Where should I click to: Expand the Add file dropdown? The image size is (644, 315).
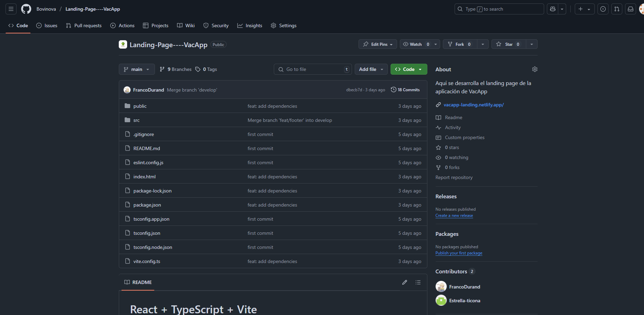tap(371, 69)
